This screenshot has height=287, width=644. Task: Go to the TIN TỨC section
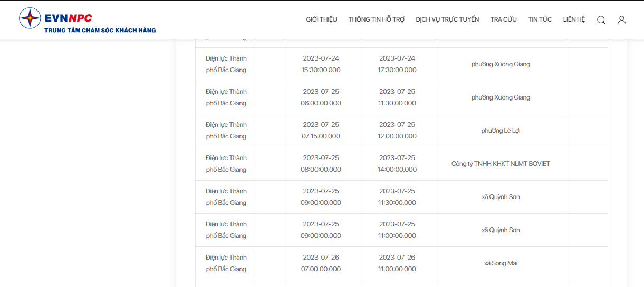540,19
